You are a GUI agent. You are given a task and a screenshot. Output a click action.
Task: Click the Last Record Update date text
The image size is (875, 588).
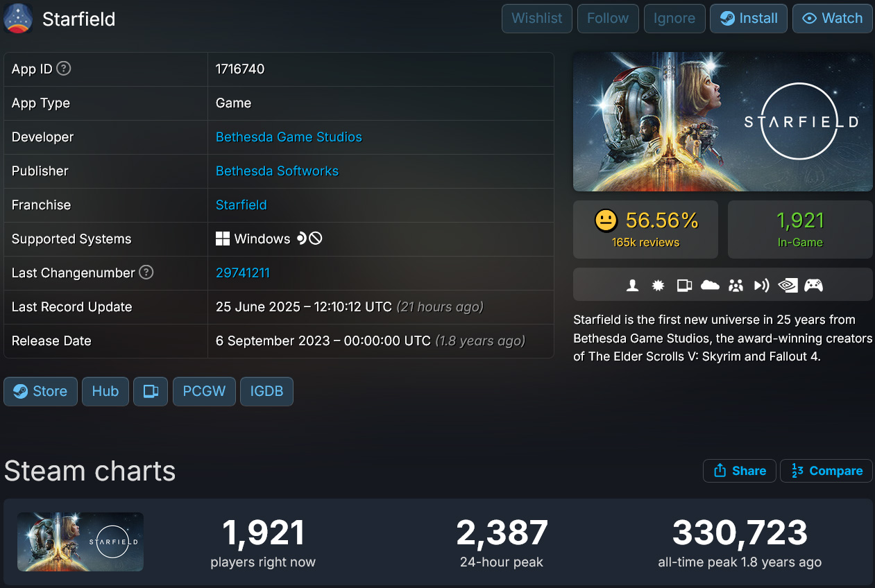pos(304,307)
